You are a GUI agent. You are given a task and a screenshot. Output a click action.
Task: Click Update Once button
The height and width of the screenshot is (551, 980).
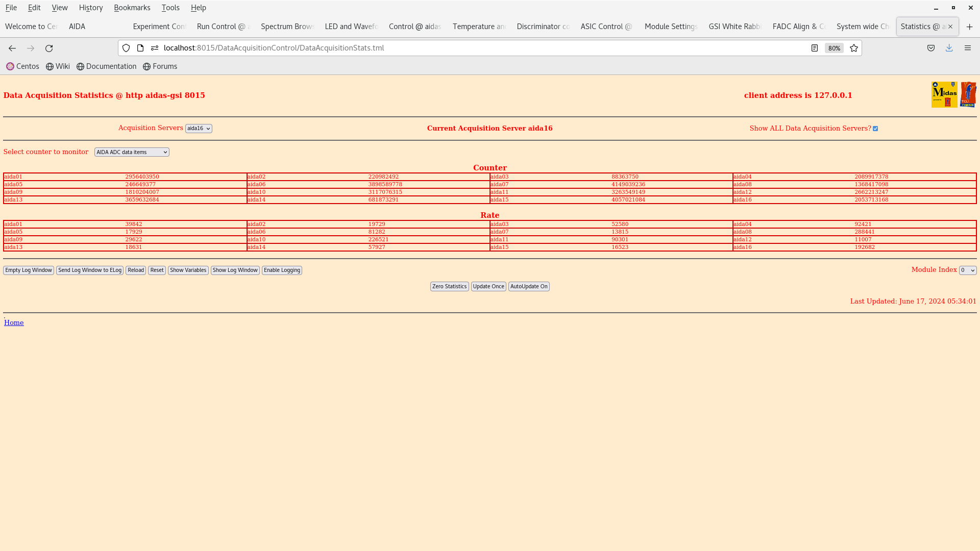(x=488, y=286)
